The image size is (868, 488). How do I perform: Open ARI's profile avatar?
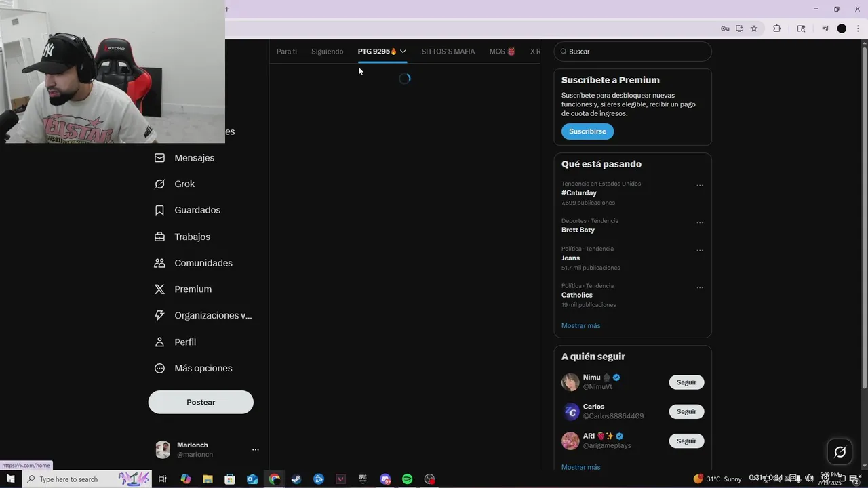click(x=570, y=441)
